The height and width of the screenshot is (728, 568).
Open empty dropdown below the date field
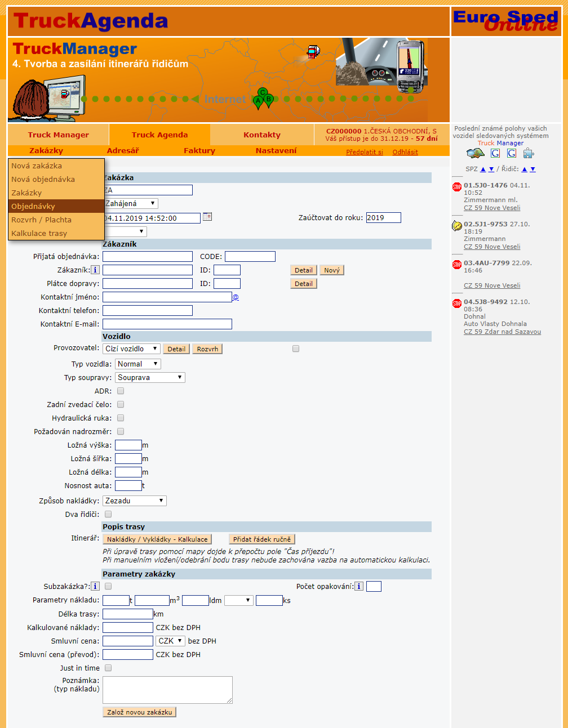126,231
